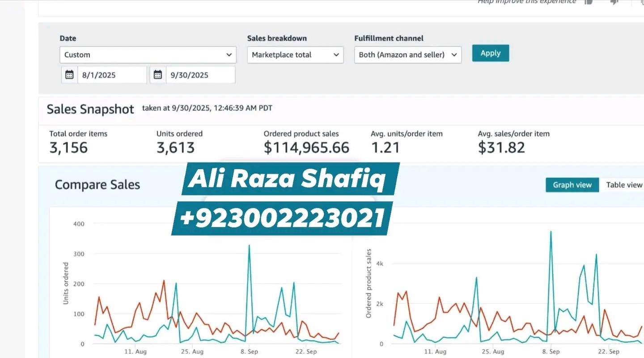Click the Sales Snapshot heading
The width and height of the screenshot is (644, 358).
(90, 109)
